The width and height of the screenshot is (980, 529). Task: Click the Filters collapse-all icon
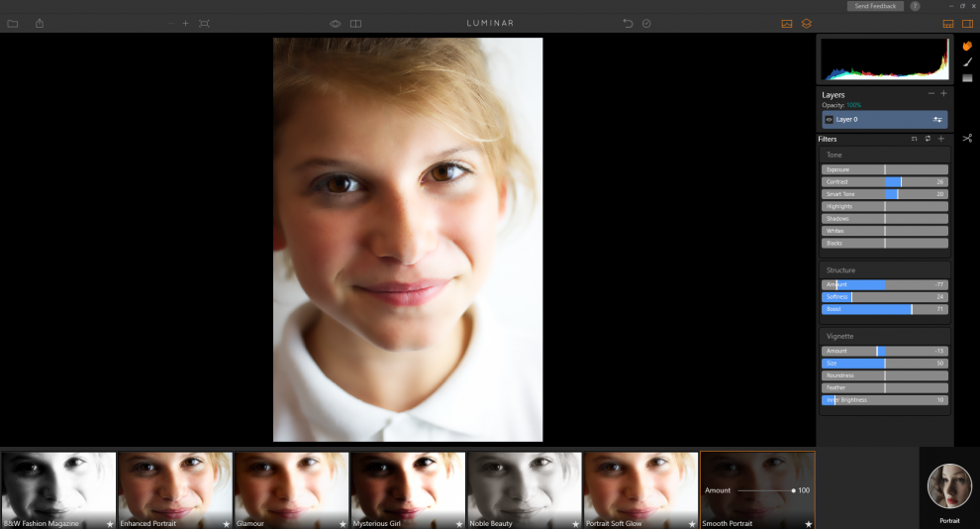click(x=915, y=139)
